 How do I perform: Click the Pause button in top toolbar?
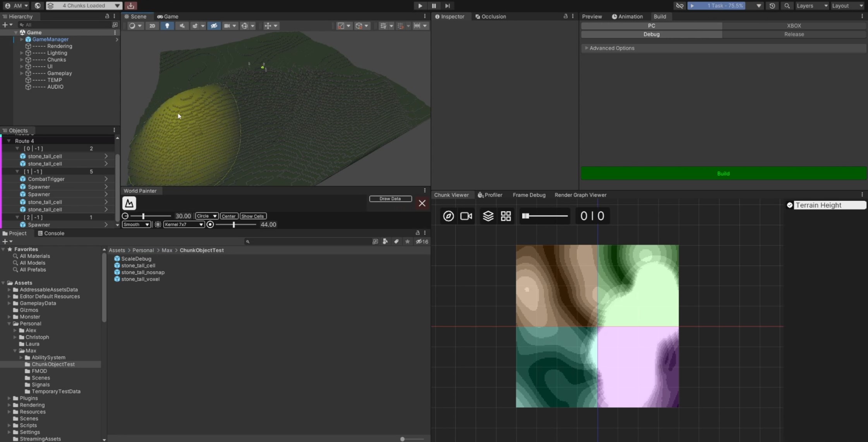434,6
